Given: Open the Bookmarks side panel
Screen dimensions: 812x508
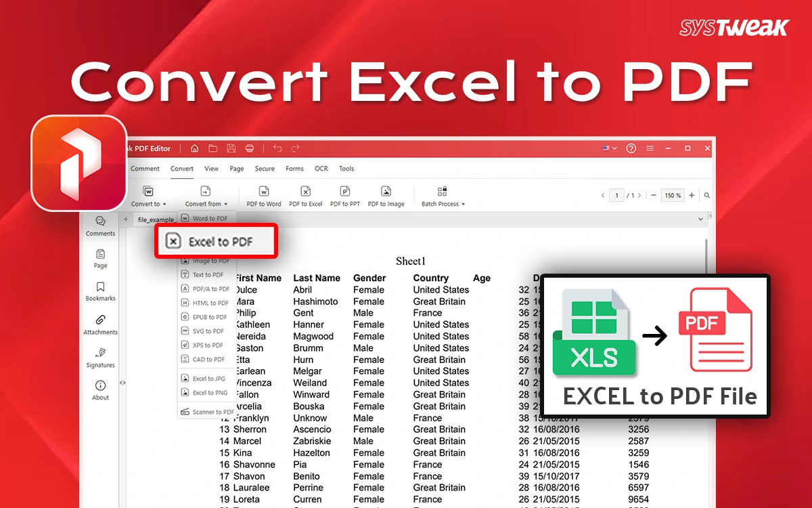Looking at the screenshot, I should pyautogui.click(x=100, y=291).
